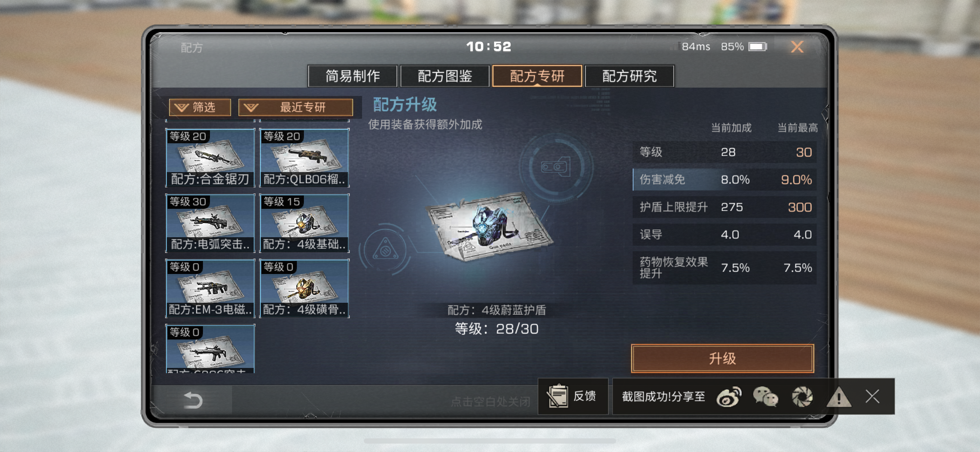Share screenshot to WeChat
The height and width of the screenshot is (452, 980).
(x=765, y=397)
